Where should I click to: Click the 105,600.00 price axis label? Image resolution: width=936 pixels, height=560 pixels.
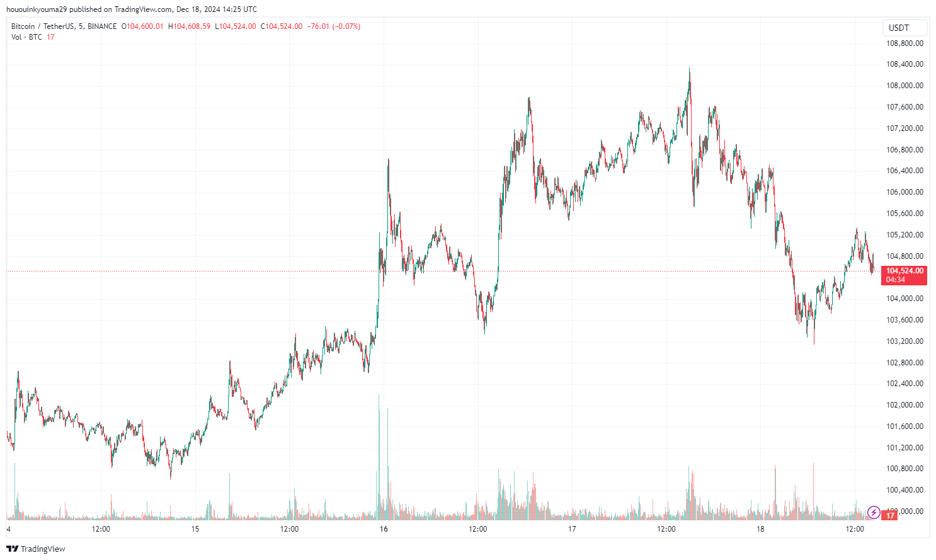click(x=905, y=214)
